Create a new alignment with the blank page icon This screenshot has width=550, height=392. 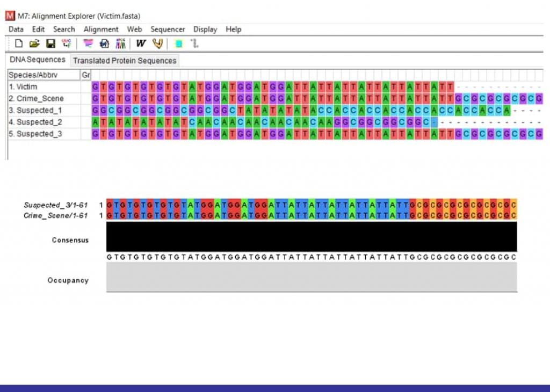point(19,43)
